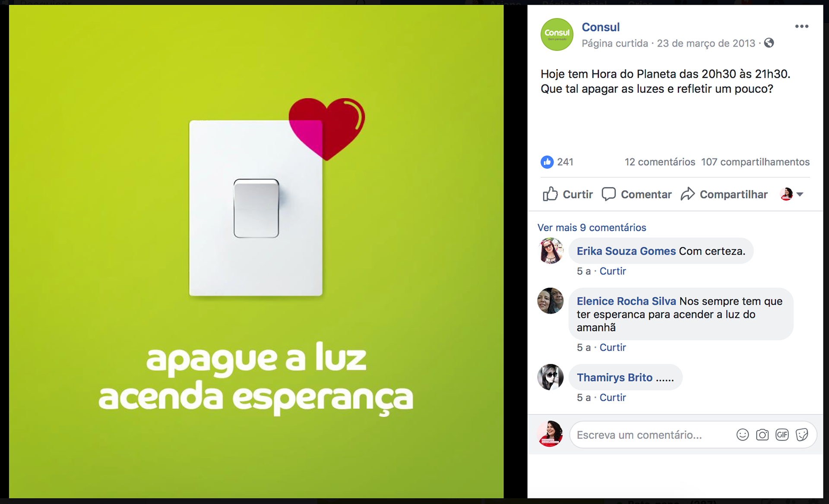Open the three-dots post options menu
This screenshot has height=504, width=829.
tap(801, 26)
